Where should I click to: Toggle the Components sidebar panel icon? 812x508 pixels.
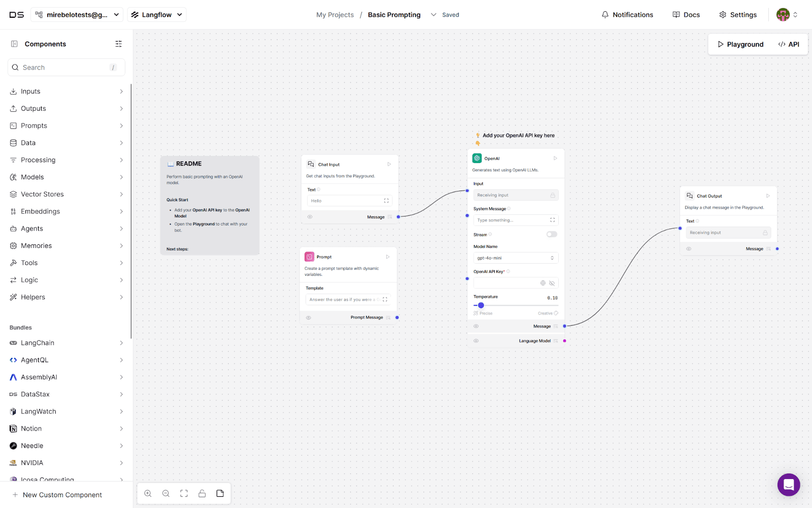[x=14, y=44]
